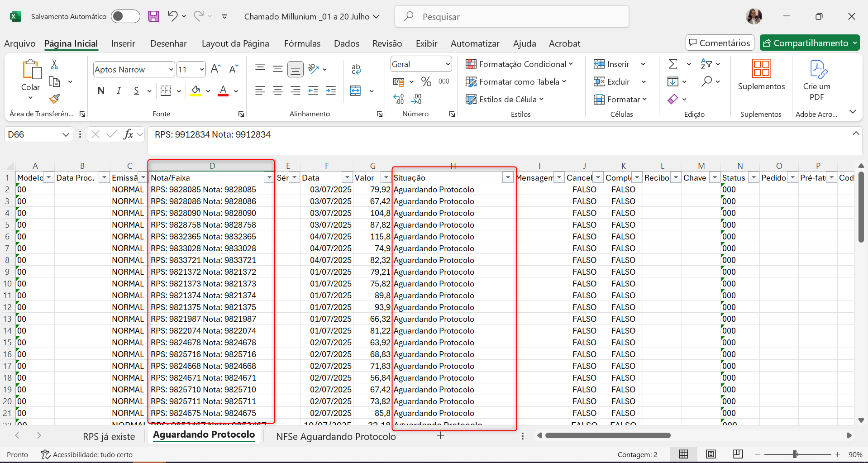Click the Wrap Text icon
Screen dimensions: 868x463
[x=356, y=69]
